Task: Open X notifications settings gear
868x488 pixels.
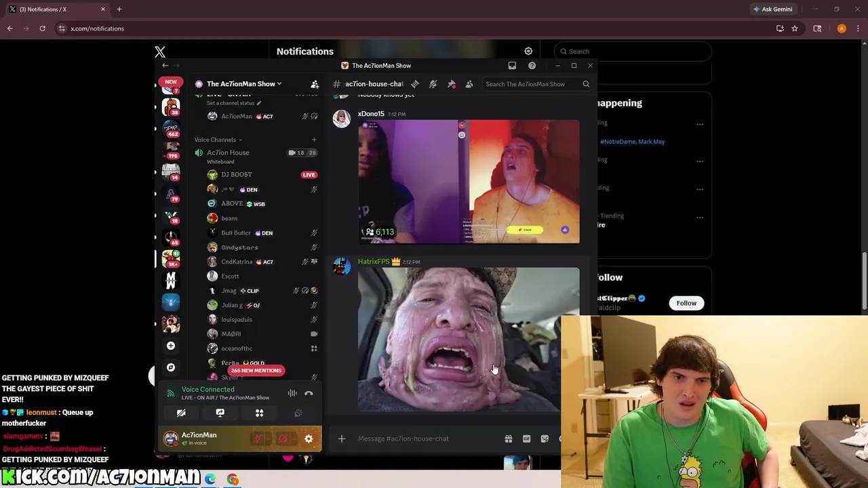Action: [528, 52]
